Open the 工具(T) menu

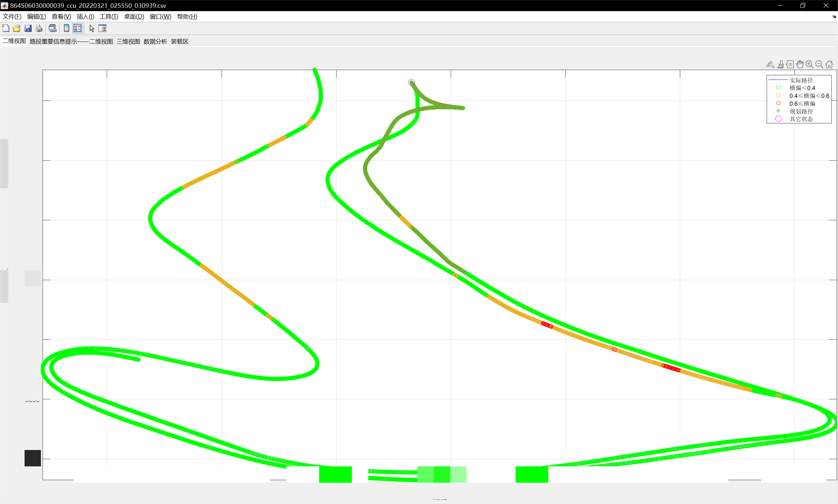tap(109, 17)
